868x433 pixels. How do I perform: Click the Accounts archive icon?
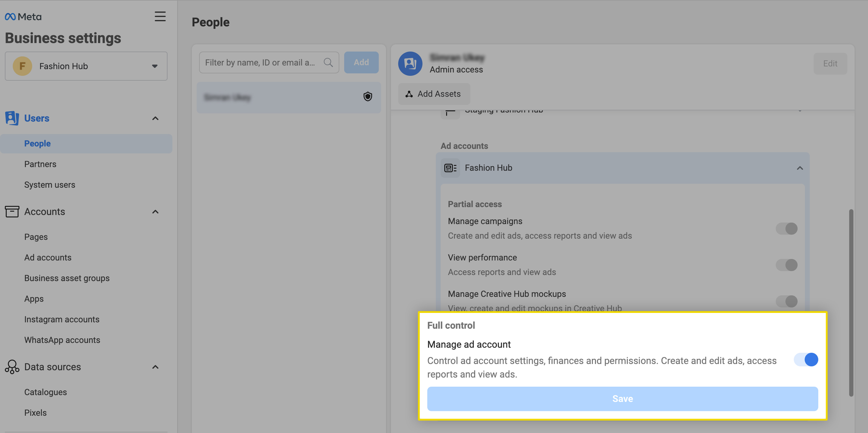pos(12,211)
